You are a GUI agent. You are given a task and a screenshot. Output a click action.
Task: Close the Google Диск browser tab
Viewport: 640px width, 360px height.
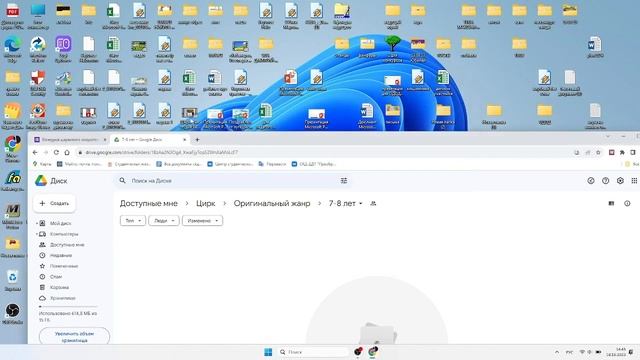(184, 140)
